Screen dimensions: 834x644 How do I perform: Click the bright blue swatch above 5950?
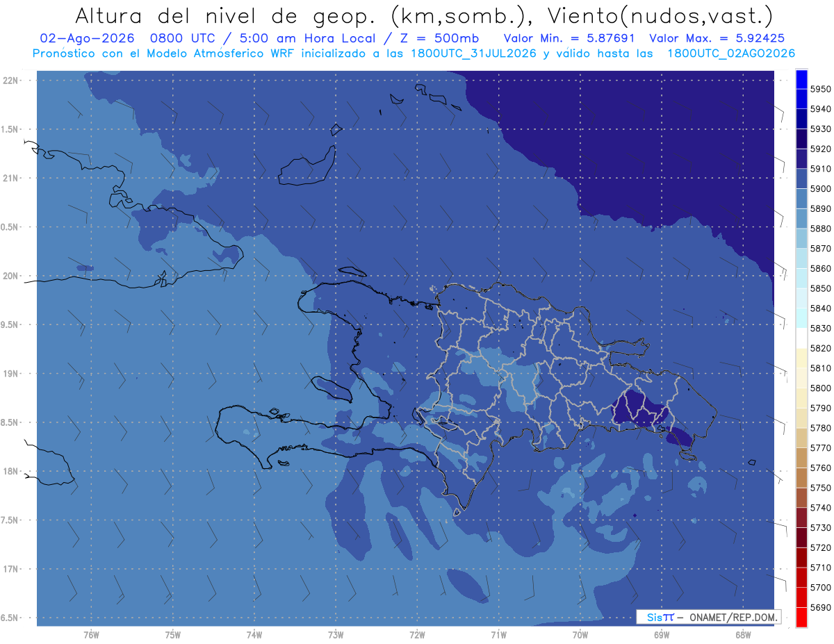[801, 80]
